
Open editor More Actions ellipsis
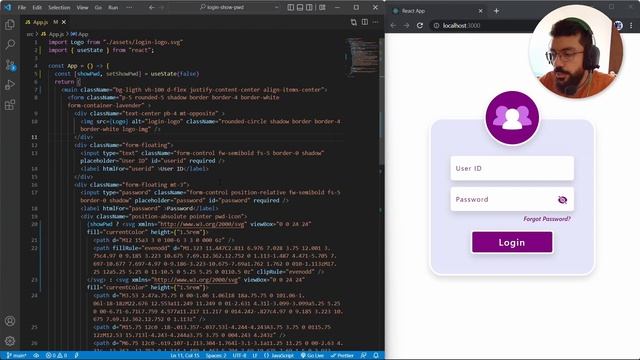tap(376, 22)
